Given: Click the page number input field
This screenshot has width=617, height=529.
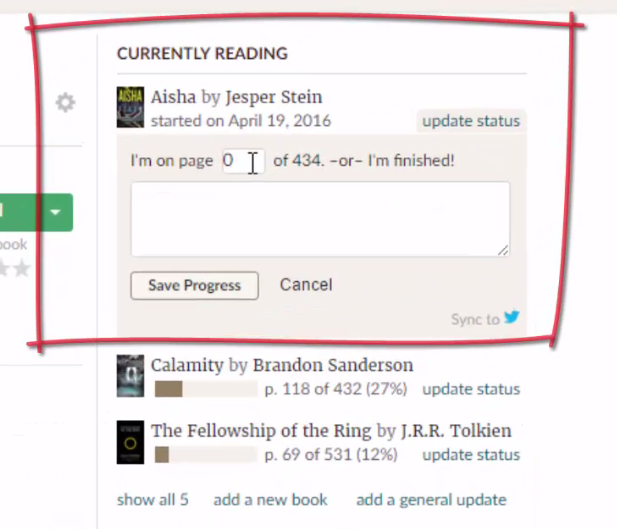Looking at the screenshot, I should coord(243,161).
